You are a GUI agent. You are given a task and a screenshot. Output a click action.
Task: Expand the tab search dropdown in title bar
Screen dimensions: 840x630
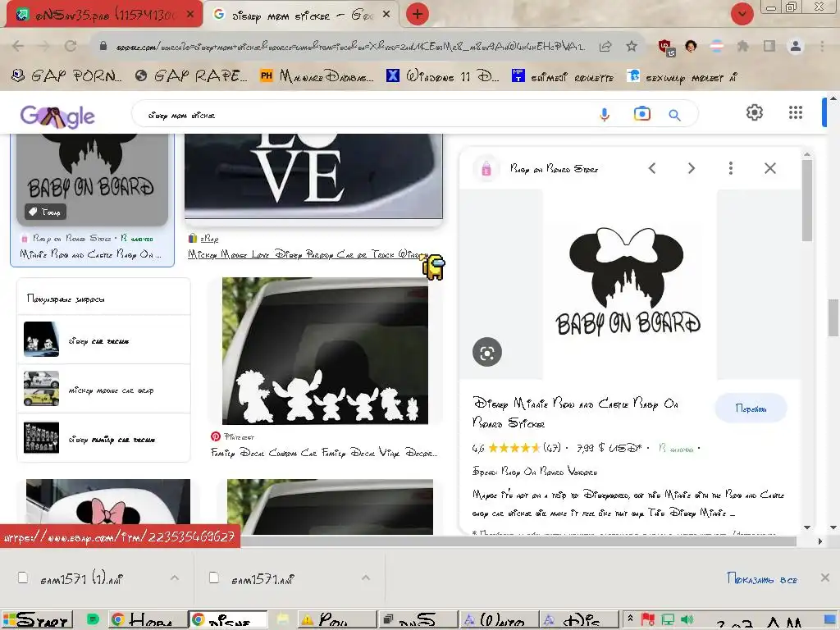[x=742, y=14]
